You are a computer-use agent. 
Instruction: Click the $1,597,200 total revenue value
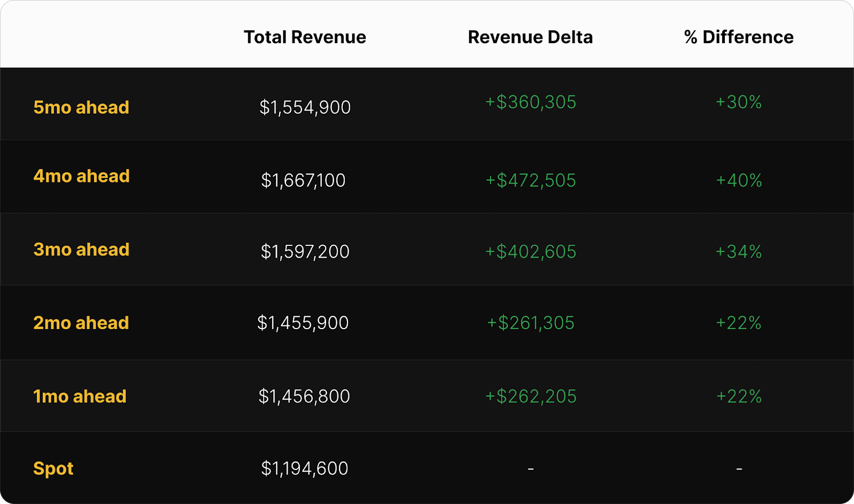[305, 251]
